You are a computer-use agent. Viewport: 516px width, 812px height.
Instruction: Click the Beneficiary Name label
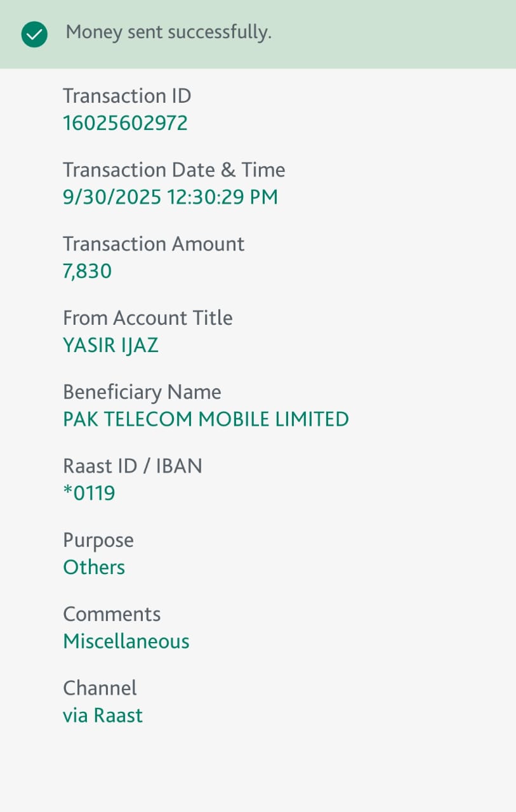[x=142, y=392]
